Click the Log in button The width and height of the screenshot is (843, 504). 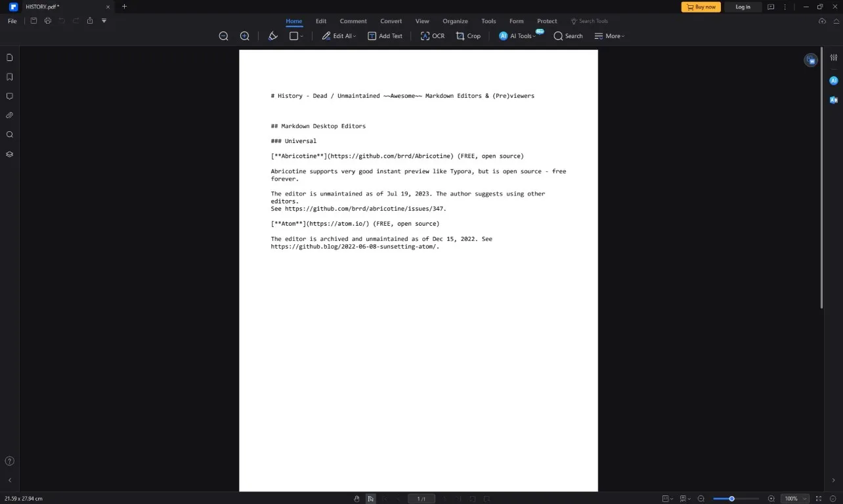743,7
